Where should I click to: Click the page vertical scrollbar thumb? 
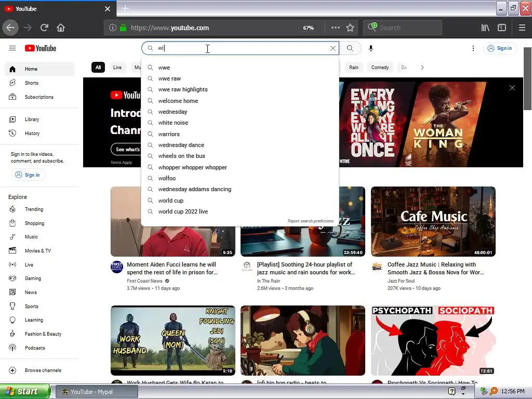(528, 79)
